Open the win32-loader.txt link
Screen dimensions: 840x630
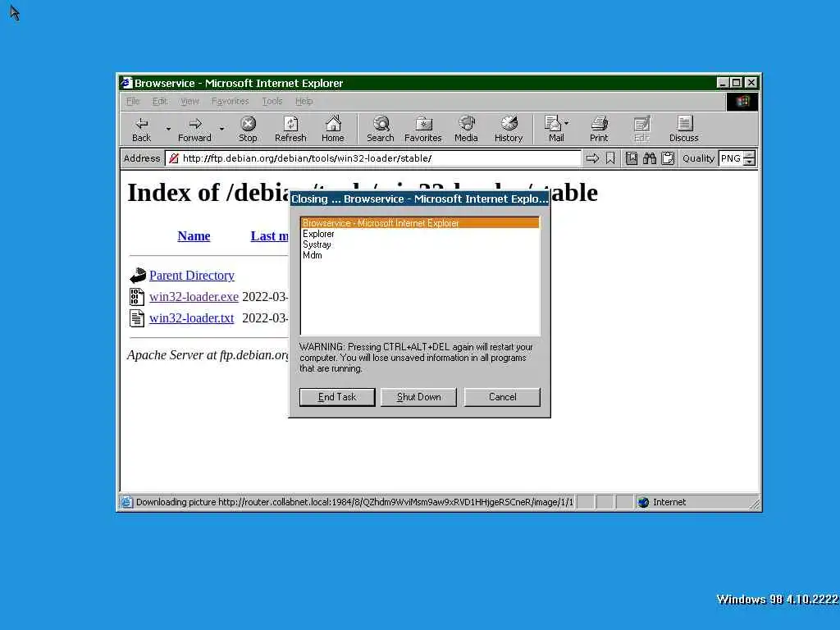coord(192,318)
